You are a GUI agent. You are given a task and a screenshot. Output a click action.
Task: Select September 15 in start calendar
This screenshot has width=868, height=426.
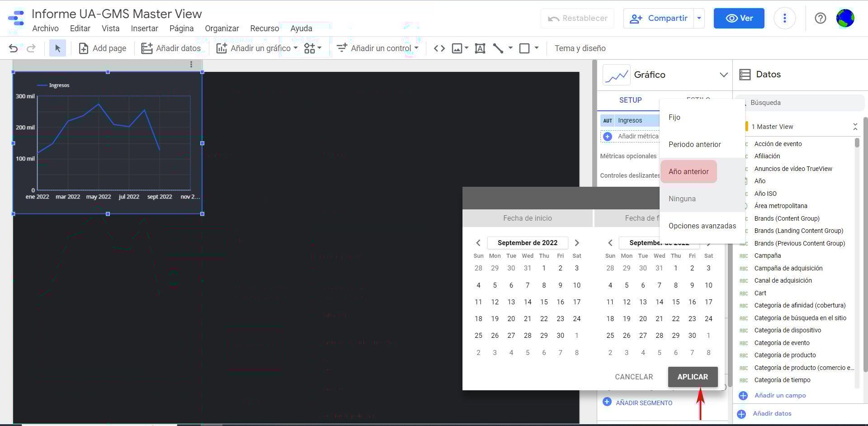pyautogui.click(x=544, y=302)
